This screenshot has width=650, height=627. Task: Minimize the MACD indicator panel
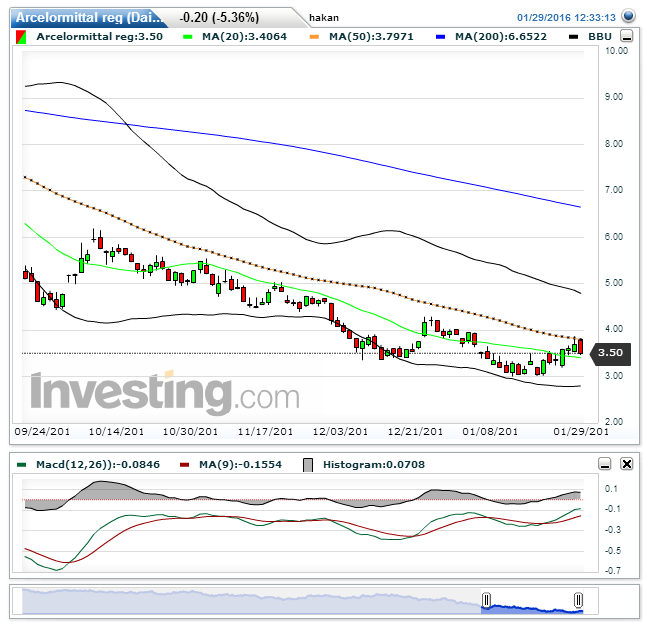(605, 464)
